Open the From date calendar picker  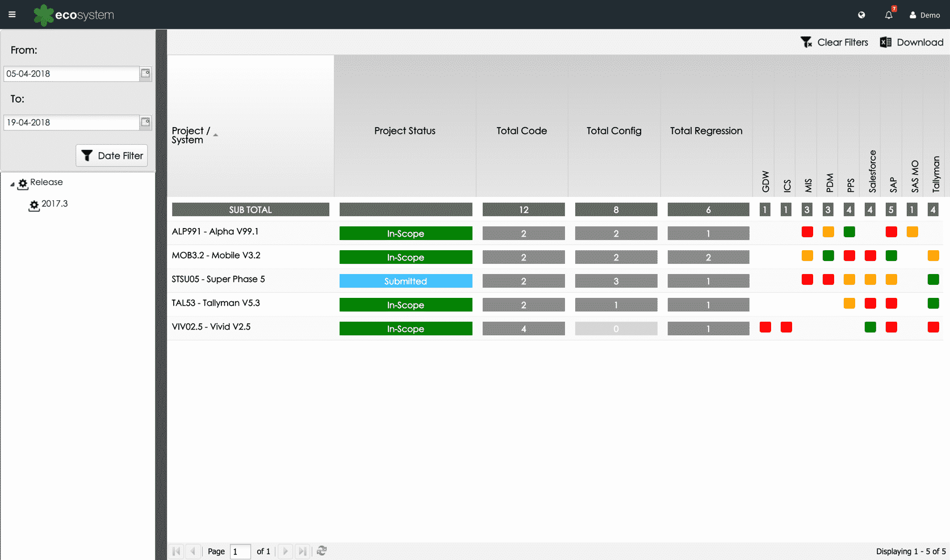pos(145,74)
